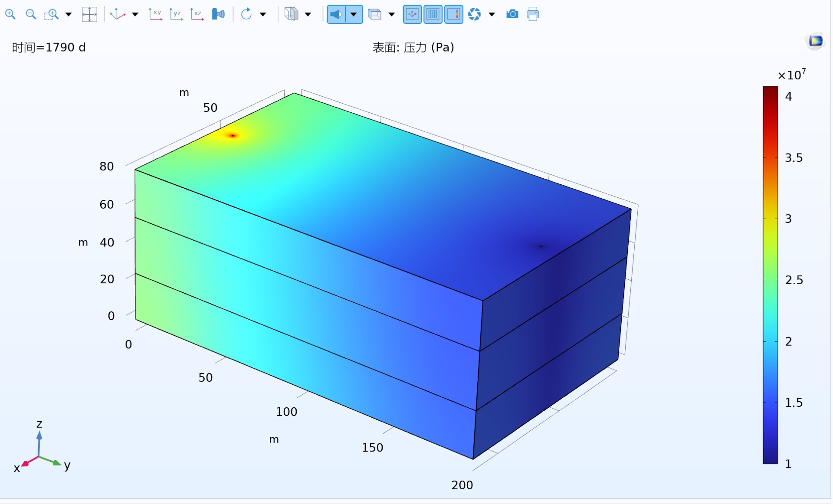Click the Zoom Out magnifier icon
This screenshot has height=504, width=833.
click(31, 14)
